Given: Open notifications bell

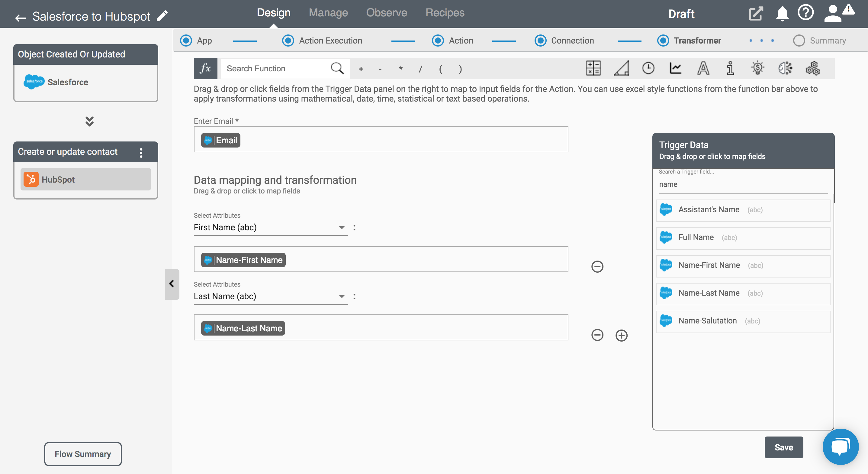Looking at the screenshot, I should pos(782,14).
